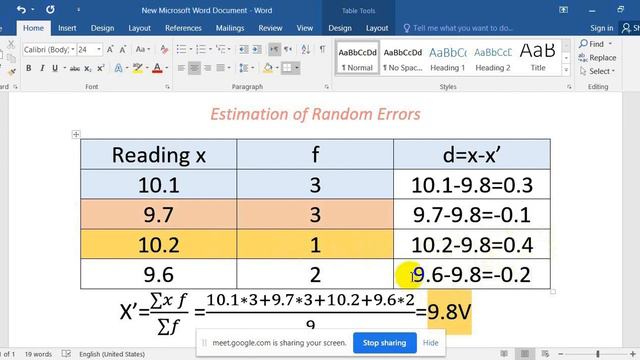Open the font name dropdown
This screenshot has height=360, width=640.
73,49
